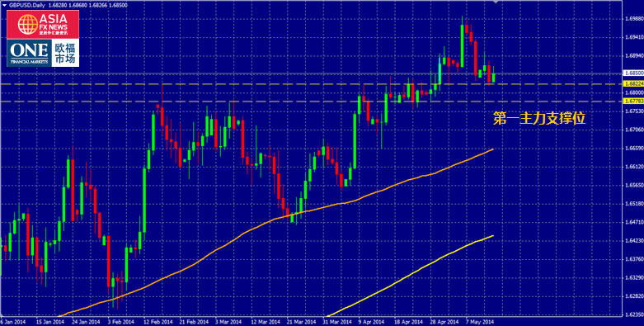Click the chart shift triangle marker at top
644x326 pixels.
pyautogui.click(x=496, y=2)
